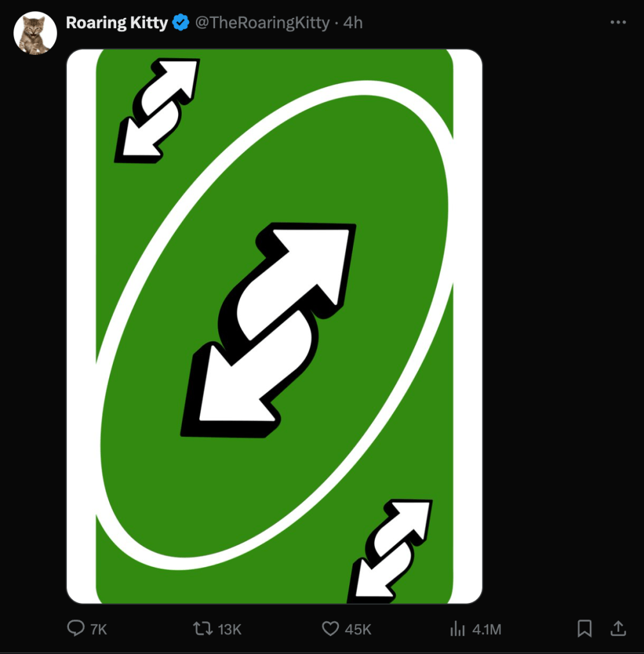Screen dimensions: 644x654
Task: Click the large center reverse arrows symbol
Action: coord(269,328)
